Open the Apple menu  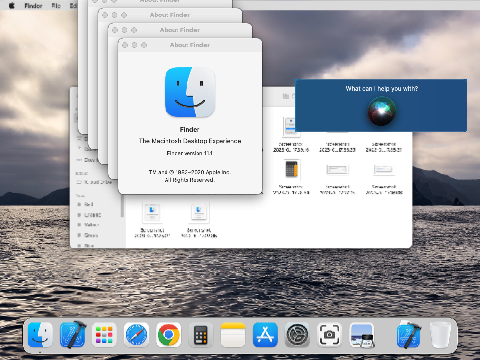click(x=12, y=5)
